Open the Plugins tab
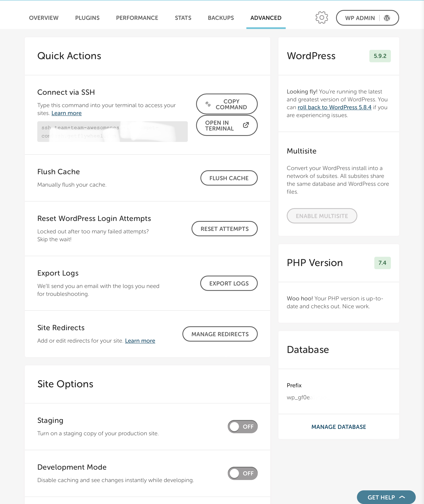 click(87, 18)
